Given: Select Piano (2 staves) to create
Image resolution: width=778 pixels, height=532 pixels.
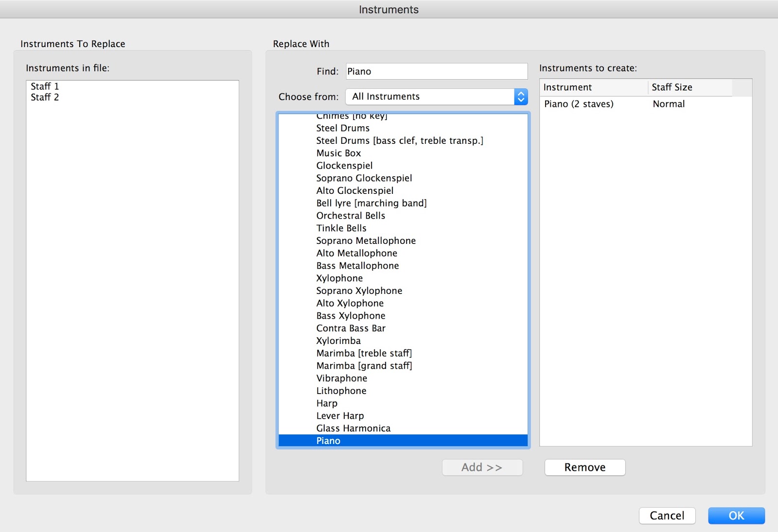Looking at the screenshot, I should [579, 103].
